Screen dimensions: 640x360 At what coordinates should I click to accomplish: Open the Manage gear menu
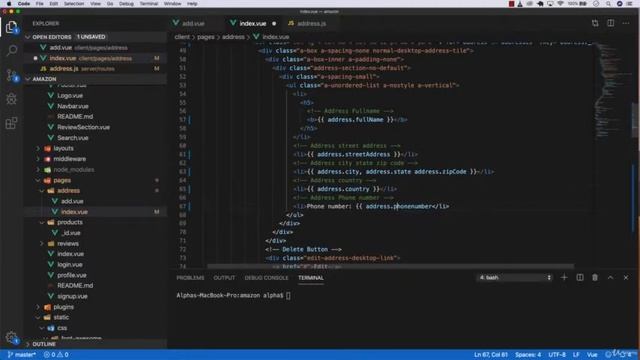click(12, 337)
